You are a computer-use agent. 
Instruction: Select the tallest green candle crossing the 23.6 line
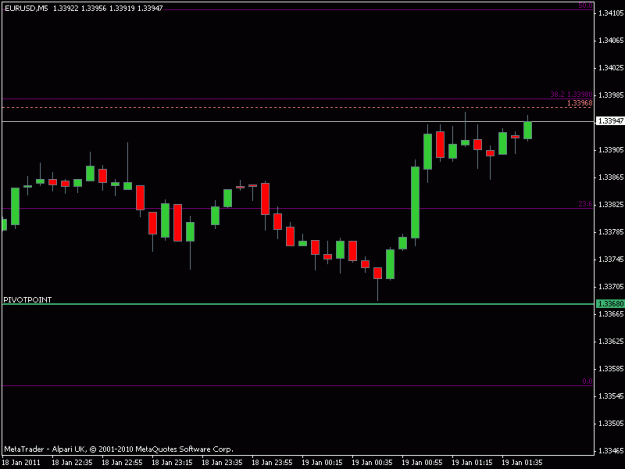[415, 202]
